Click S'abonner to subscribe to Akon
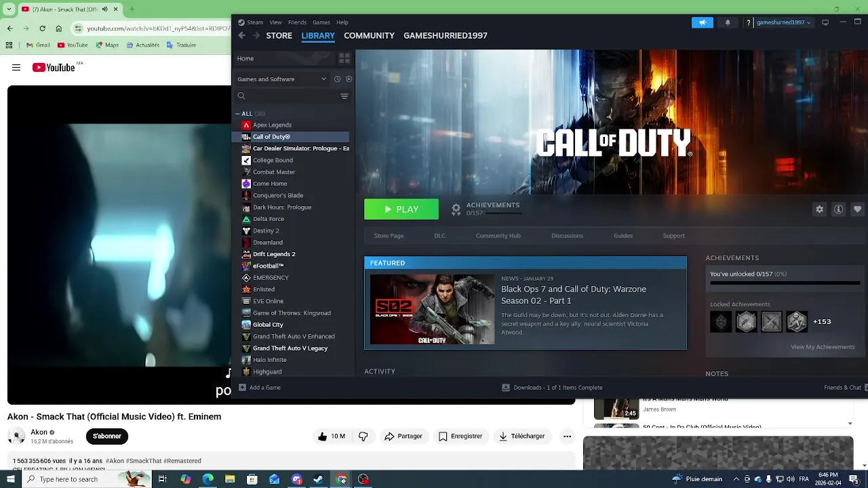 point(106,436)
